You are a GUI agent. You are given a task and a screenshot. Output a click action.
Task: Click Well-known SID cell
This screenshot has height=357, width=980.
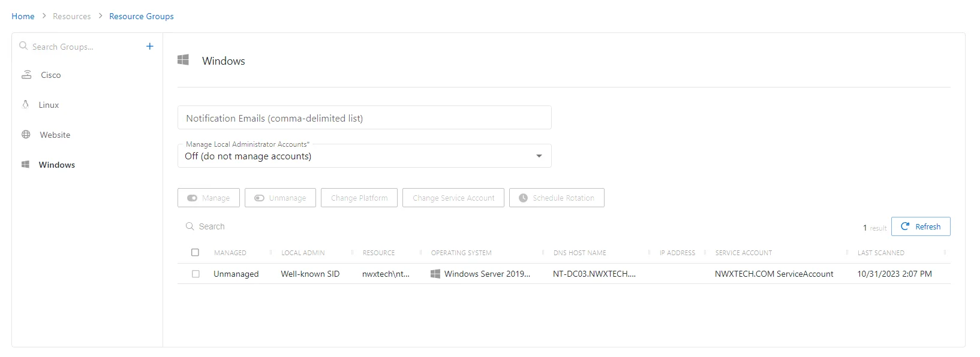click(310, 274)
